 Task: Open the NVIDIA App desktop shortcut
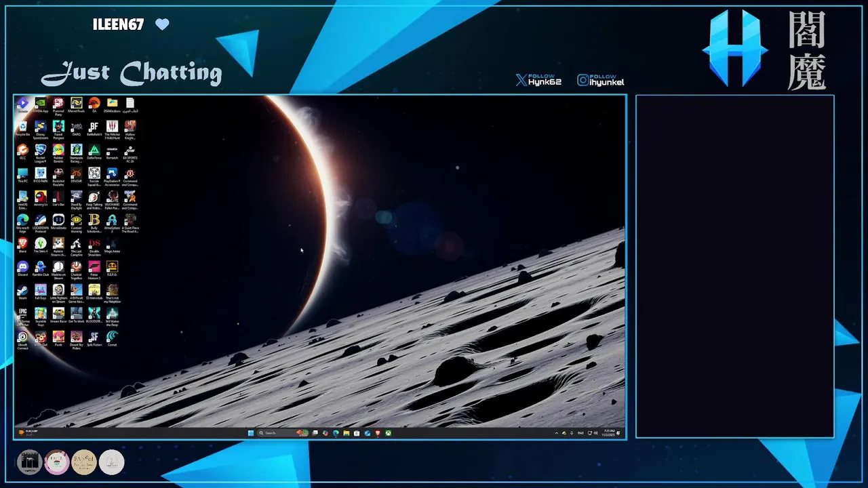click(41, 106)
